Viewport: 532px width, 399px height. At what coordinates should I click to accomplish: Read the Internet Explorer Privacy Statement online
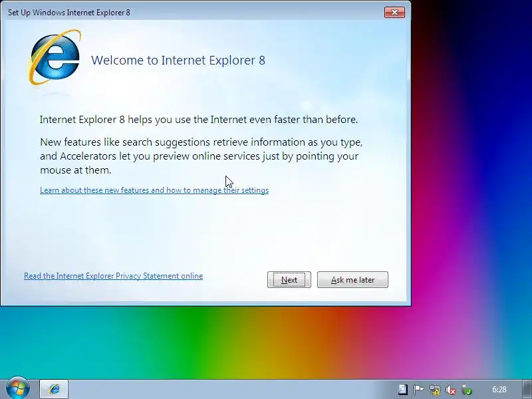coord(113,276)
